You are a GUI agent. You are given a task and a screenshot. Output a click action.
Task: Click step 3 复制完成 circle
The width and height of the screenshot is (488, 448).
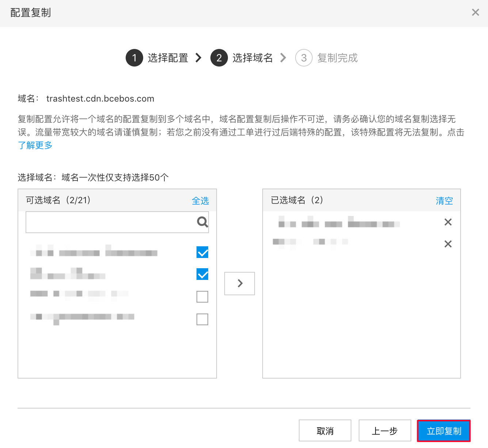304,58
